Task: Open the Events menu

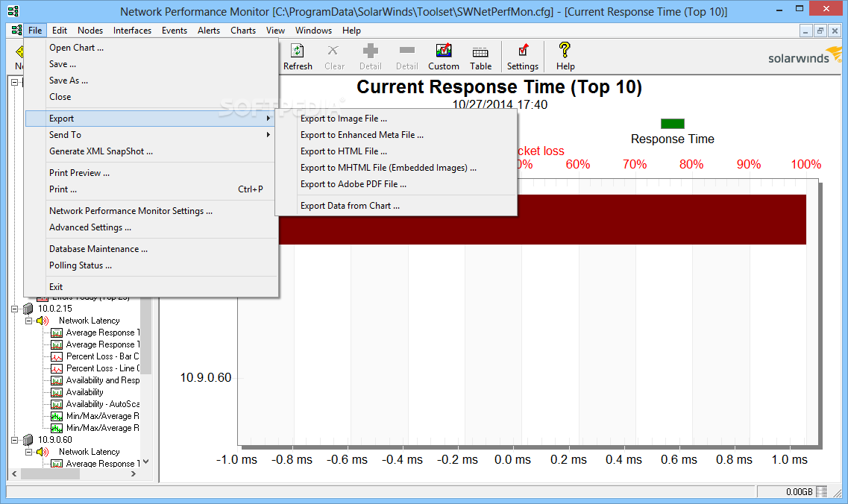Action: tap(174, 31)
